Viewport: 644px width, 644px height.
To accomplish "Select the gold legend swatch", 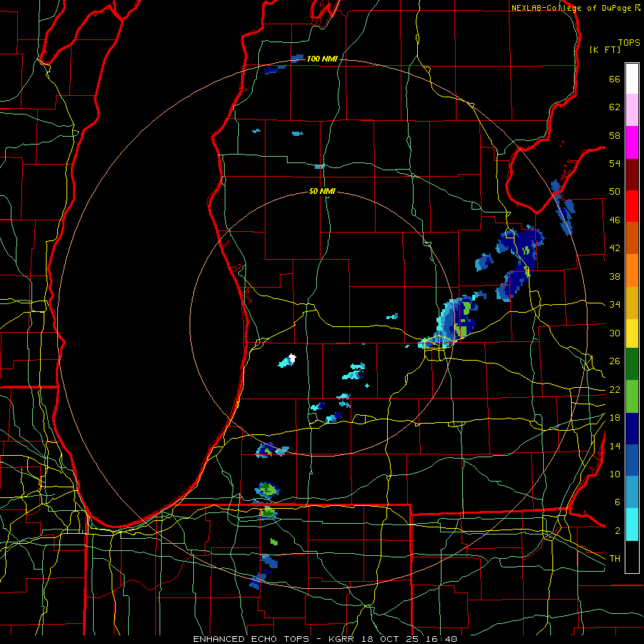I will 632,303.
